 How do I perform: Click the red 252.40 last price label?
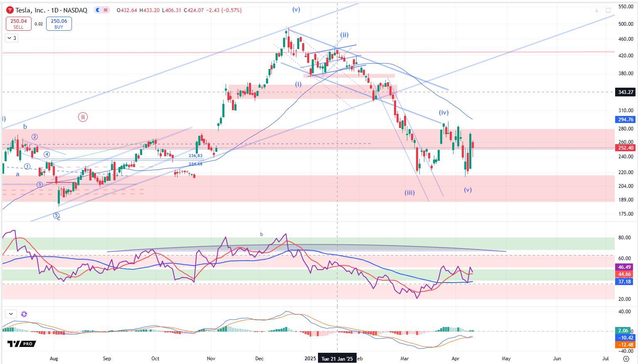tap(625, 148)
